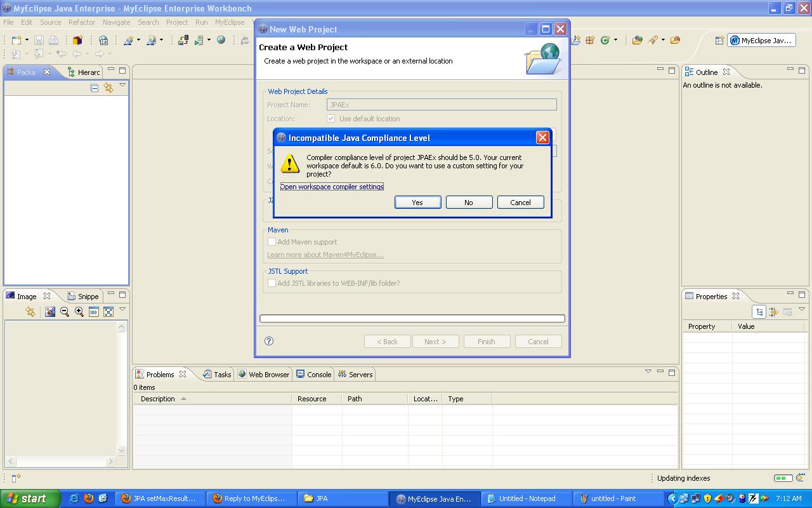Open workspace compiler settings link
This screenshot has width=812, height=508.
tap(332, 187)
